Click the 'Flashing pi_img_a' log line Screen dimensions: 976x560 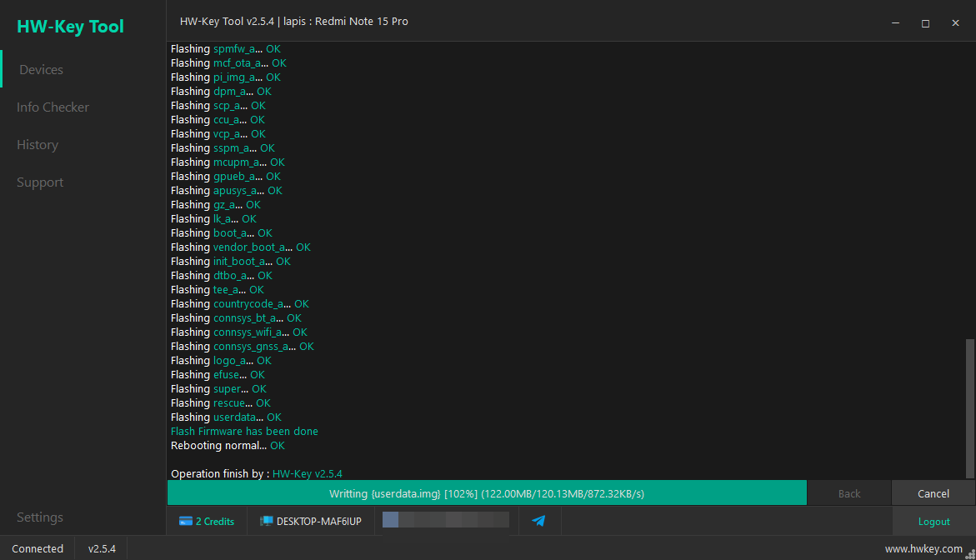(225, 77)
